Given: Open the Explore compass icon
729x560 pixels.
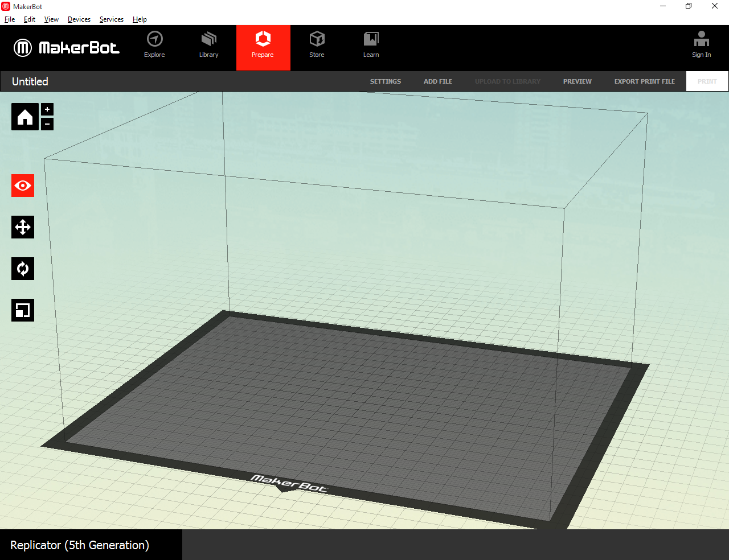Looking at the screenshot, I should coord(154,39).
